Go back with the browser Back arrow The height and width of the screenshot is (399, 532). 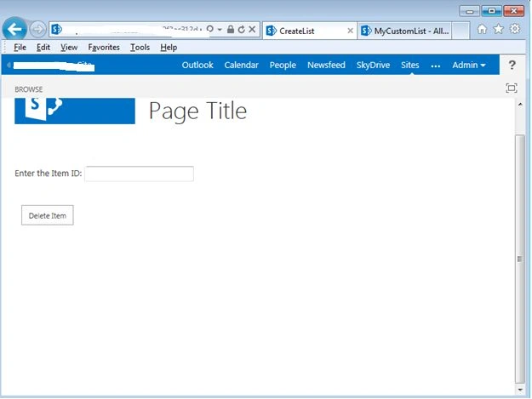pos(14,30)
